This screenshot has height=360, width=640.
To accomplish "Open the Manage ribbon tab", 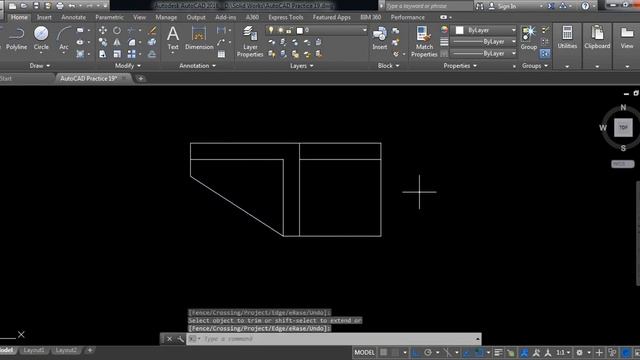I will click(x=166, y=18).
